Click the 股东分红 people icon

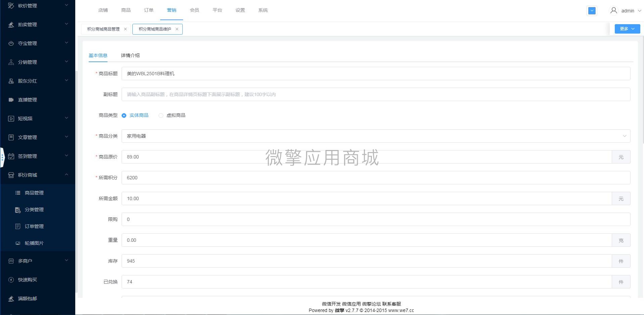pyautogui.click(x=11, y=81)
